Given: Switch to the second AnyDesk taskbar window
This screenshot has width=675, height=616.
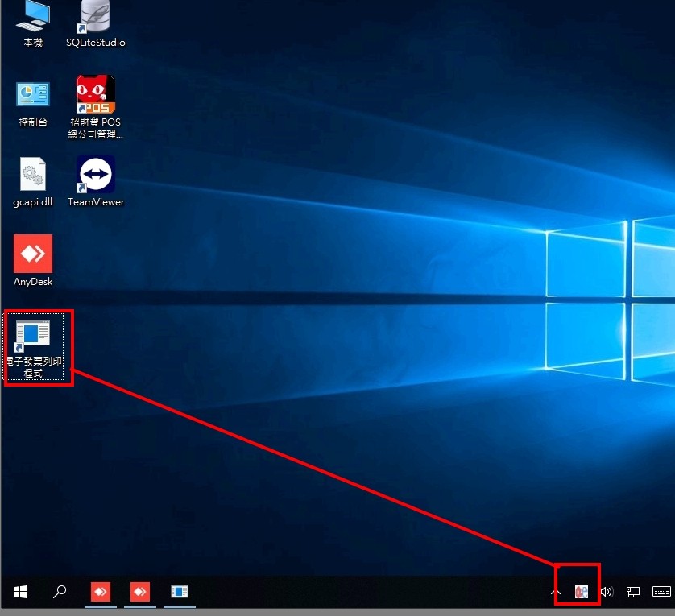Looking at the screenshot, I should (140, 592).
